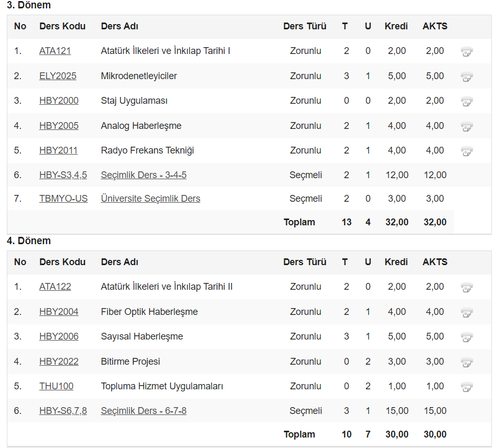Open Bitirme Projesi detail icon

click(467, 362)
